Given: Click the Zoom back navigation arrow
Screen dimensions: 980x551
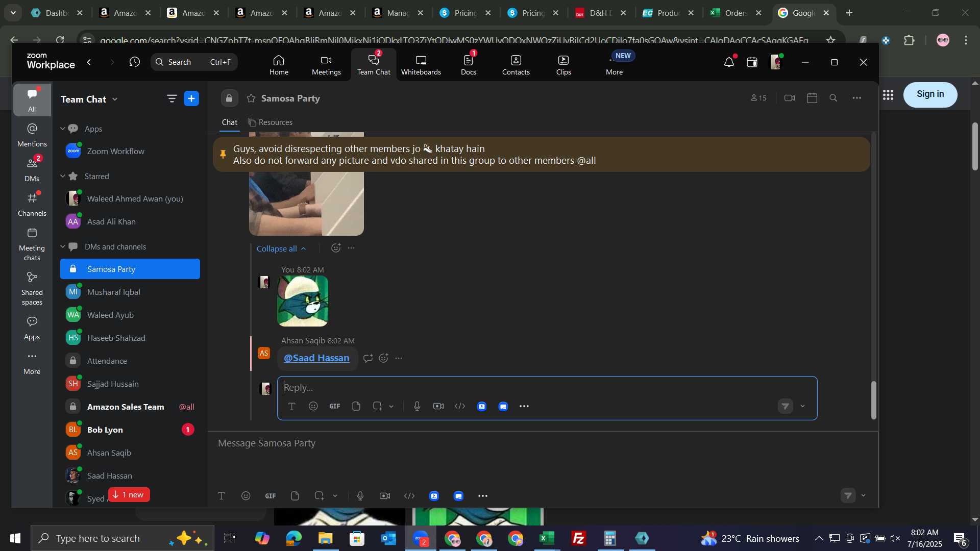Looking at the screenshot, I should point(89,62).
